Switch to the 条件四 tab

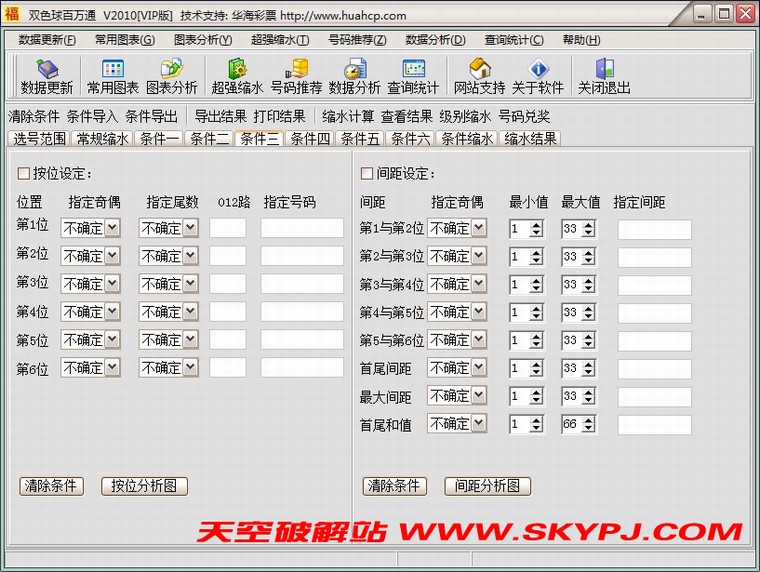pos(310,139)
